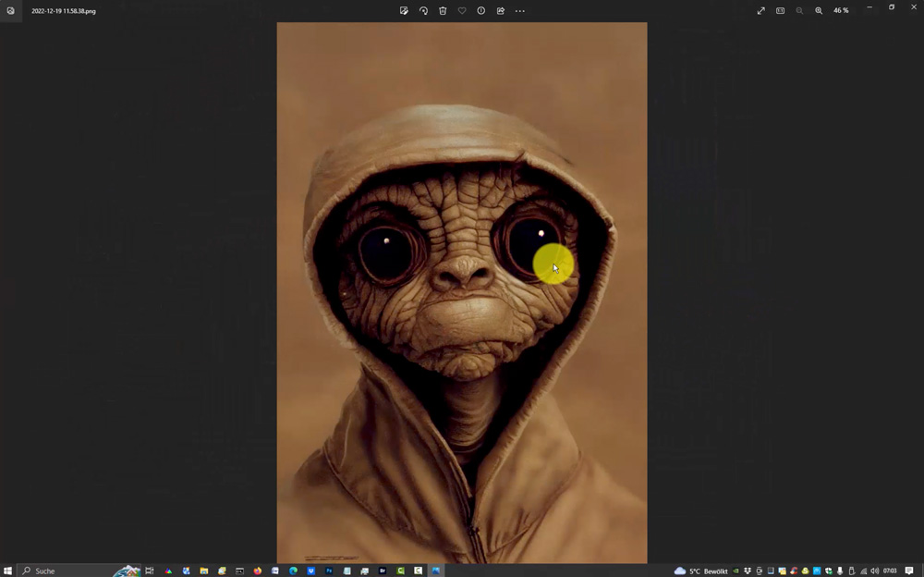The height and width of the screenshot is (577, 924).
Task: Open the white Camtasia taskbar icon
Action: pyautogui.click(x=418, y=571)
